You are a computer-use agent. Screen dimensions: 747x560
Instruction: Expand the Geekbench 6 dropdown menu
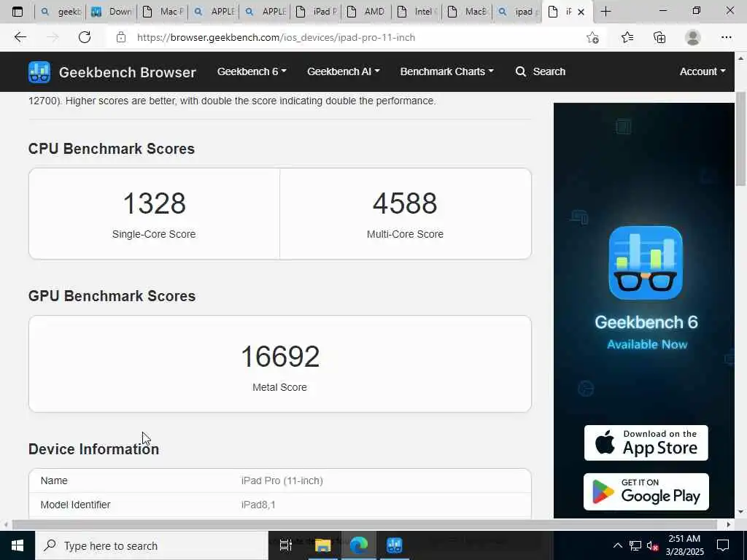[252, 71]
